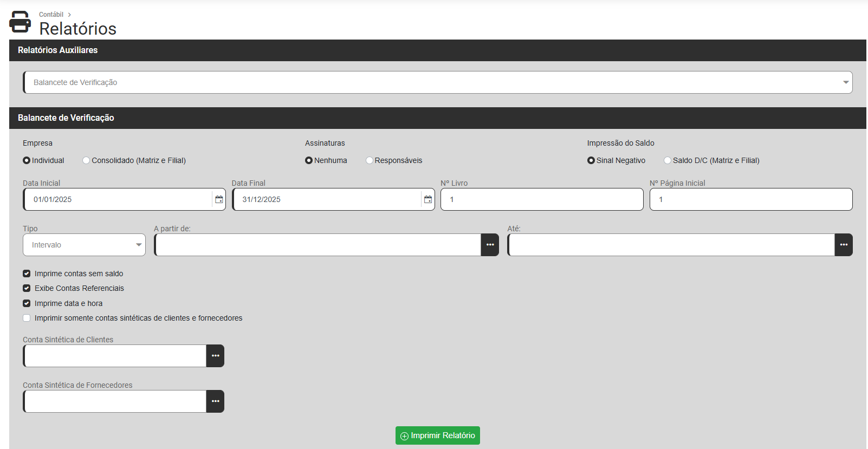Open the Data Inicial calendar picker

pyautogui.click(x=219, y=199)
